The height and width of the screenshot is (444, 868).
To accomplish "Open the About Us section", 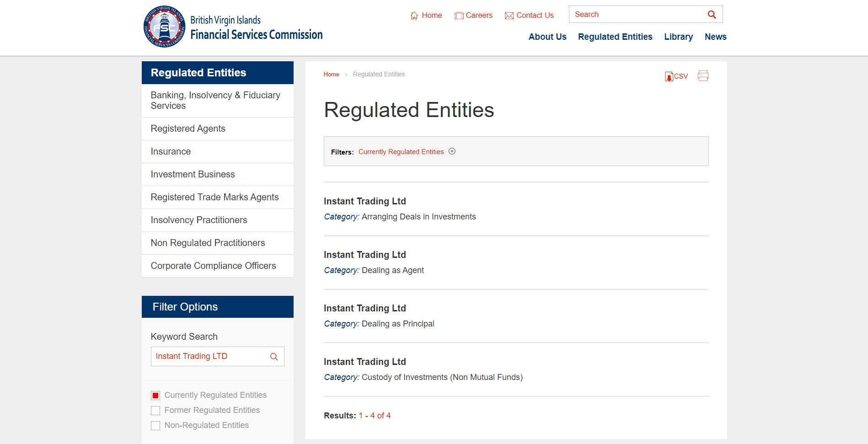I will (547, 37).
